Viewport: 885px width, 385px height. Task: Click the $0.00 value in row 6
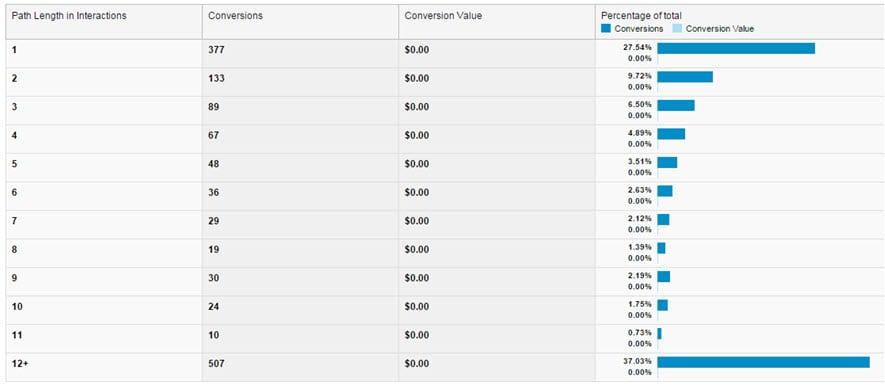coord(417,192)
